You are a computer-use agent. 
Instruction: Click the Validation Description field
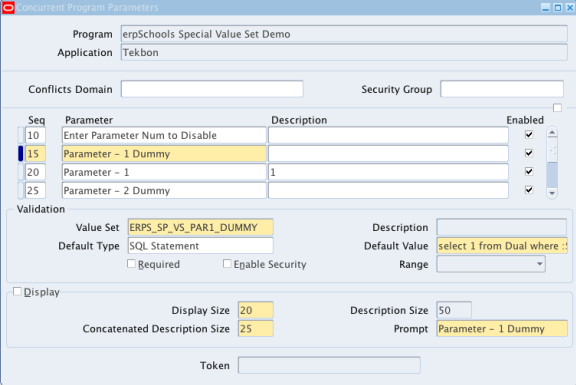pos(501,227)
